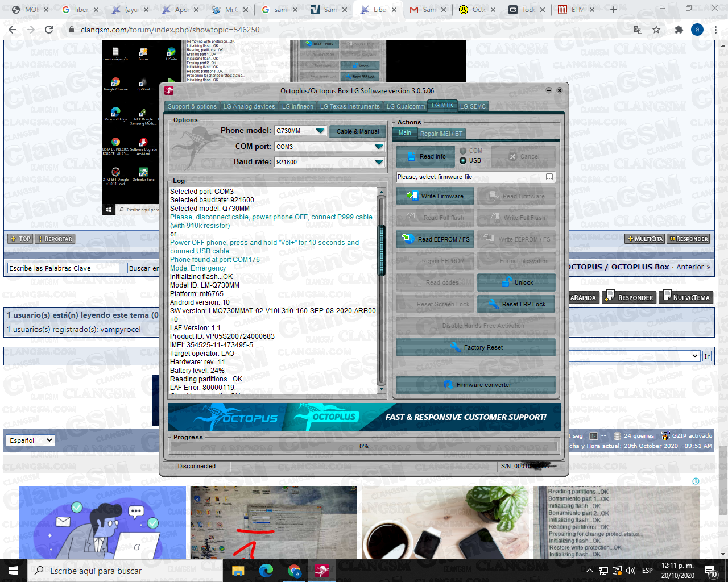Image resolution: width=728 pixels, height=582 pixels.
Task: Click the 'Platform: mt6765' log line
Action: pyautogui.click(x=197, y=294)
